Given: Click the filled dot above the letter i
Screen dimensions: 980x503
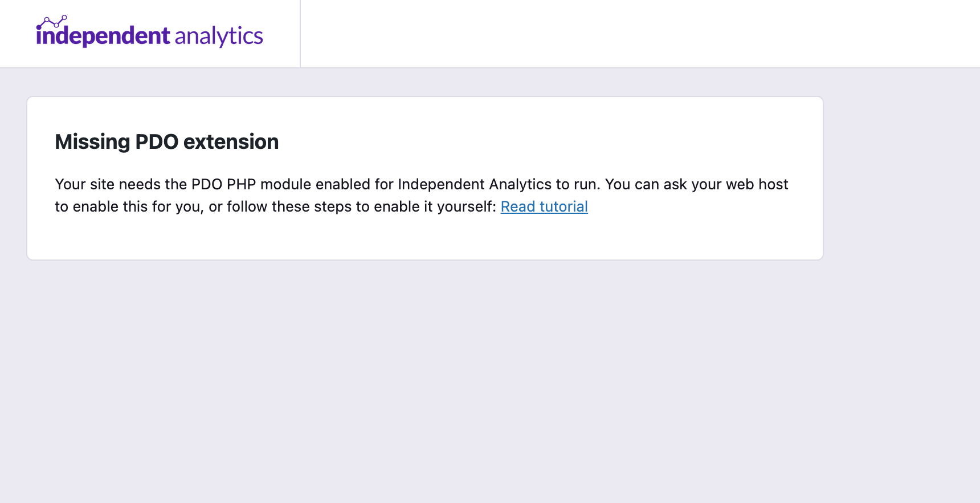Looking at the screenshot, I should pos(39,27).
